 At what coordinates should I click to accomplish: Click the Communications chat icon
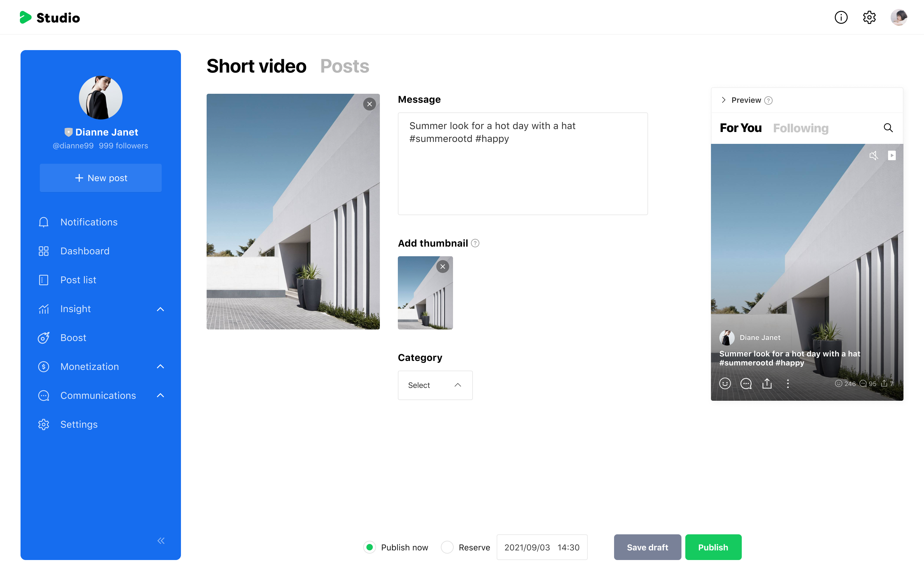point(44,396)
